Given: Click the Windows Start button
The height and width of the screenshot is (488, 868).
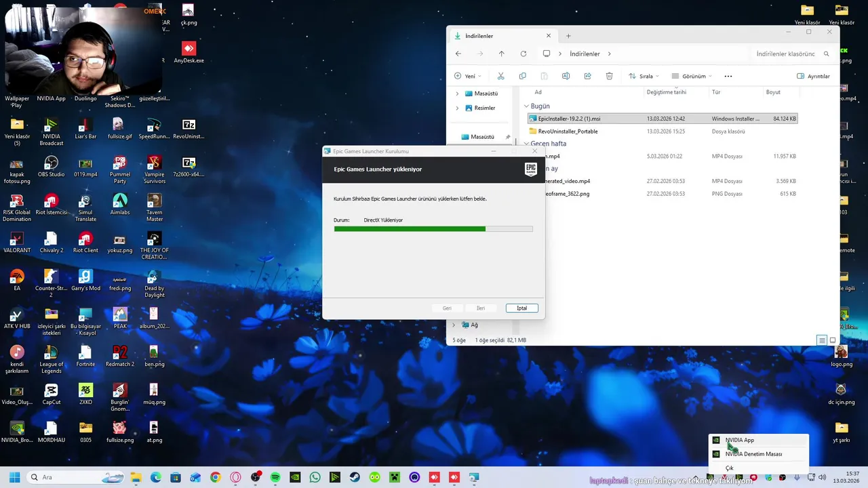Looking at the screenshot, I should (14, 477).
